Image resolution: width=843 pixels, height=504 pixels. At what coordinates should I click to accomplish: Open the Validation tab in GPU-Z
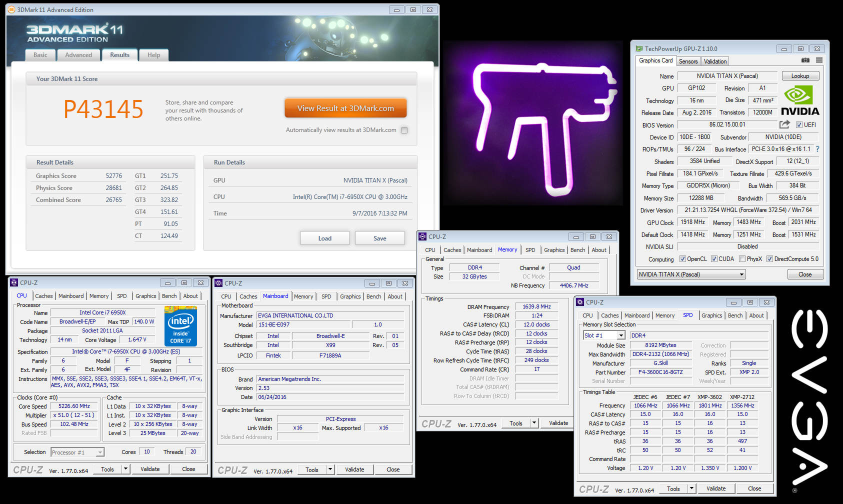pyautogui.click(x=715, y=61)
